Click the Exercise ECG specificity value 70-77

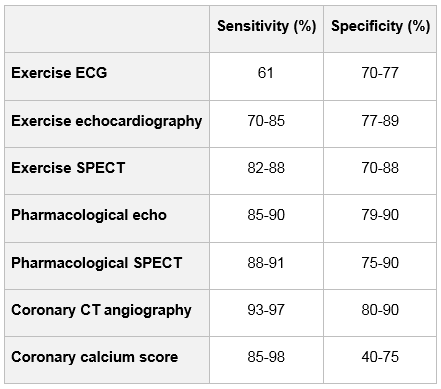(x=380, y=73)
